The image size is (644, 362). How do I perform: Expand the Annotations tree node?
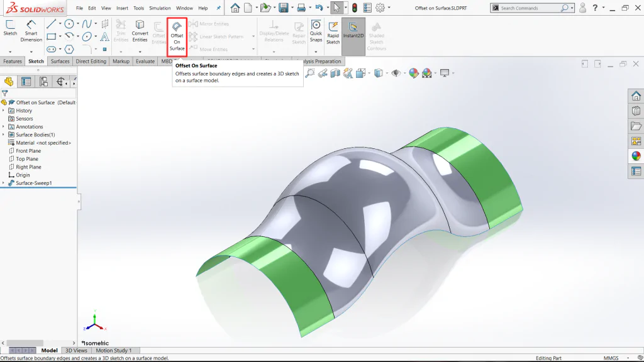(3, 126)
